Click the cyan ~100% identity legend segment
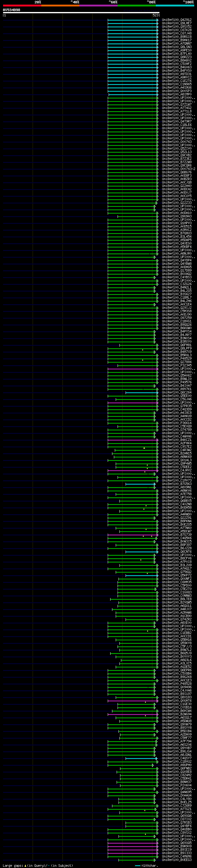This screenshot has height=868, width=197. 175,6
